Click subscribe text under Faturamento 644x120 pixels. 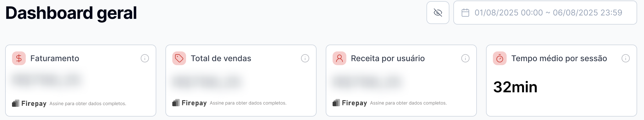click(x=88, y=103)
